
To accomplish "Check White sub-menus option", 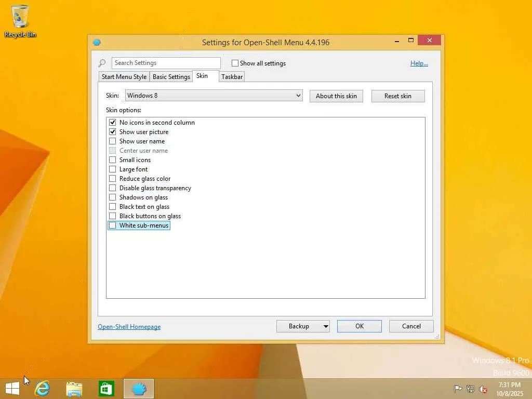I will point(112,225).
